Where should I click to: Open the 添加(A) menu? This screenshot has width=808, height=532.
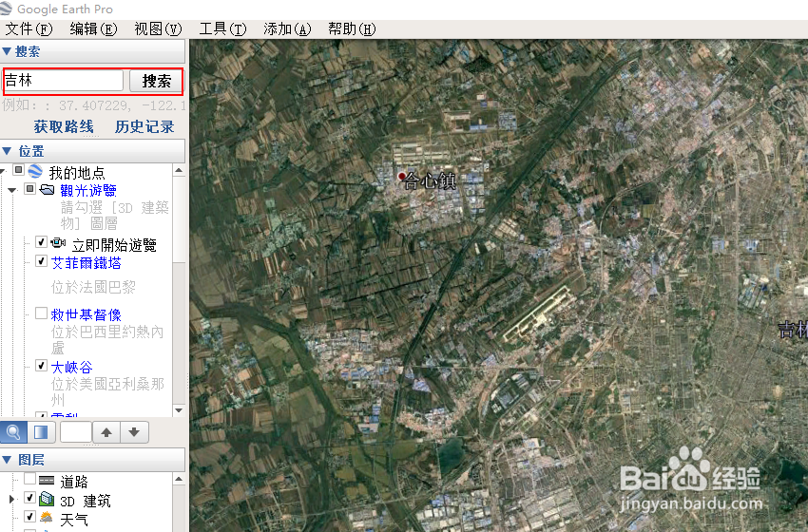coord(287,29)
